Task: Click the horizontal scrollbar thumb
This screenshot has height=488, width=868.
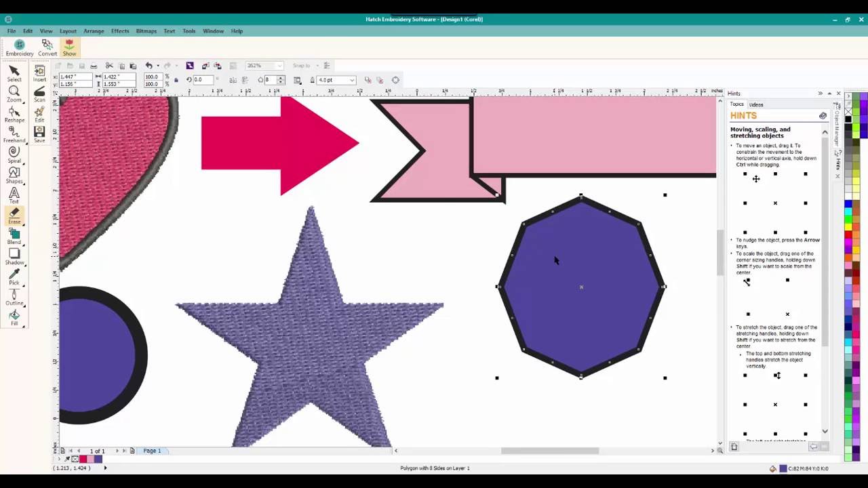Action: 550,451
